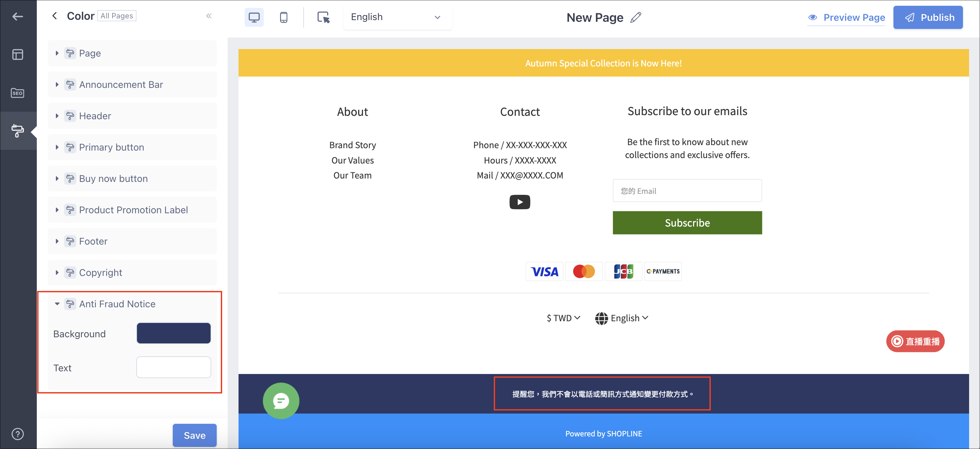Open the English language dropdown in toolbar
Viewport: 980px width, 449px height.
(x=397, y=17)
